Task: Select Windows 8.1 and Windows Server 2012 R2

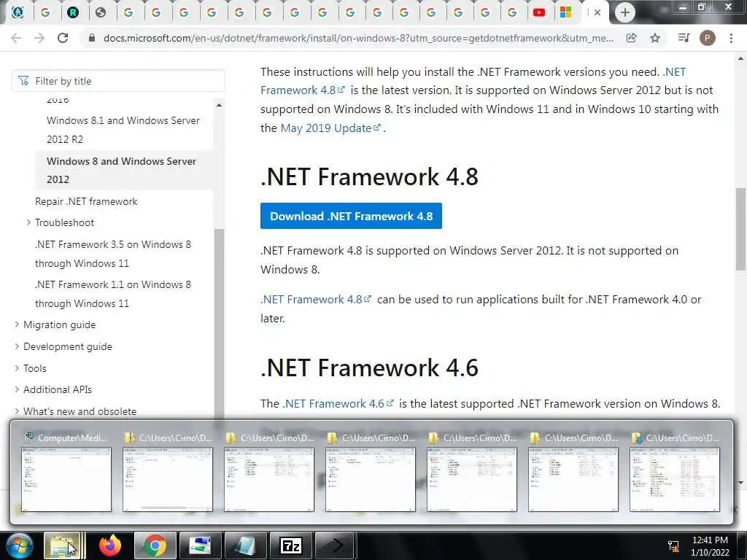Action: click(123, 130)
